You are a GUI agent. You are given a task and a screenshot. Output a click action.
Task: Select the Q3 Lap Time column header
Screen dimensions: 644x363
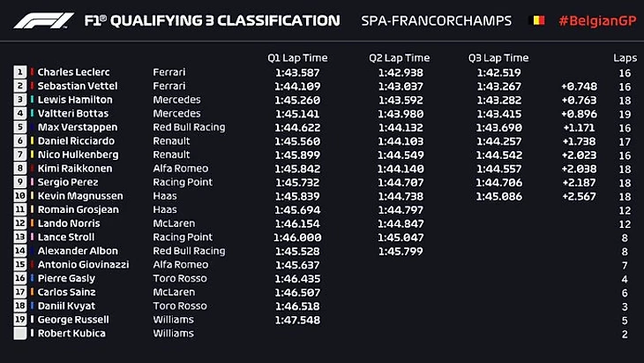click(x=498, y=57)
